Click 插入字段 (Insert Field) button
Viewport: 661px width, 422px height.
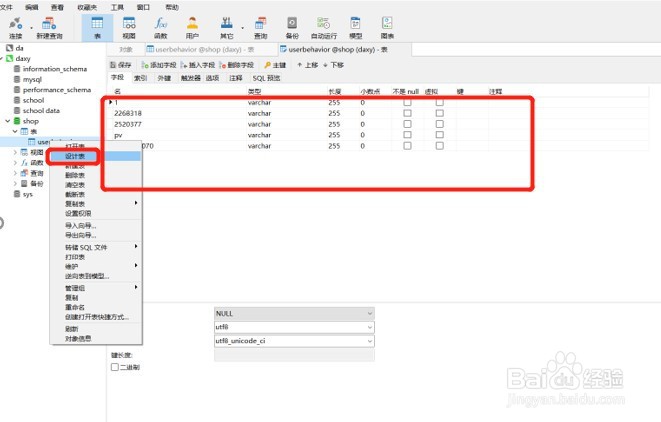pos(198,65)
